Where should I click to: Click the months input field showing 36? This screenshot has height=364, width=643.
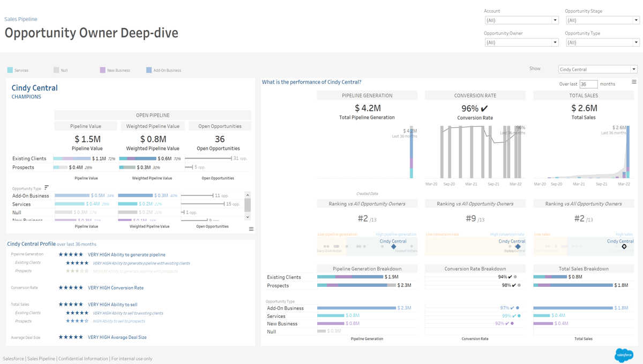click(x=588, y=84)
